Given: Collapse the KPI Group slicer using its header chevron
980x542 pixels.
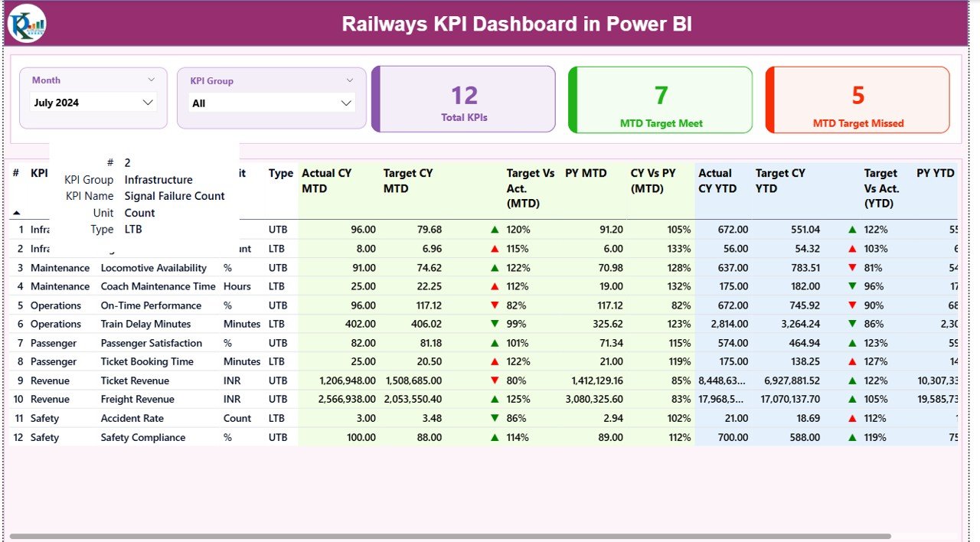Looking at the screenshot, I should 351,80.
